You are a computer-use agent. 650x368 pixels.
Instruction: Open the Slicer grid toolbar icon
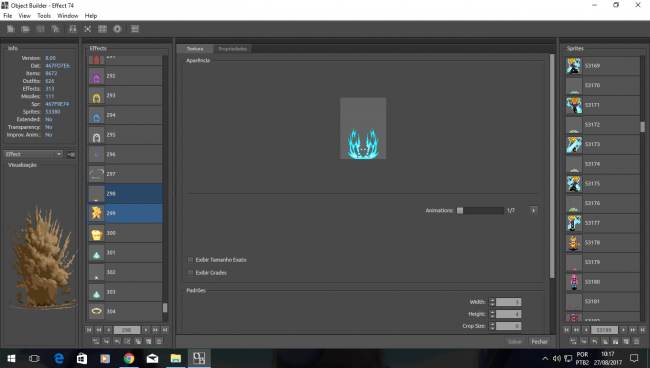(102, 29)
